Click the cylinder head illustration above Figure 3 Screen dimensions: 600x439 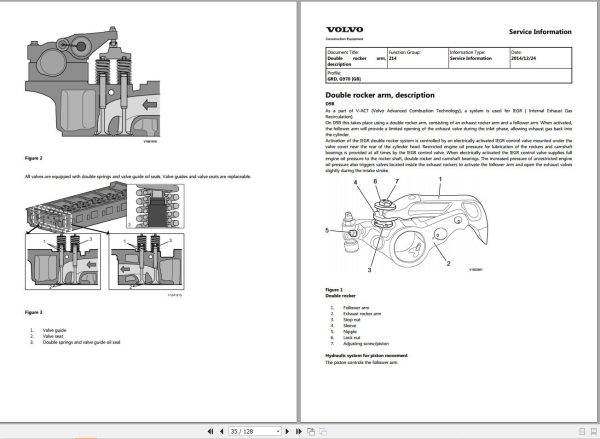pyautogui.click(x=105, y=237)
